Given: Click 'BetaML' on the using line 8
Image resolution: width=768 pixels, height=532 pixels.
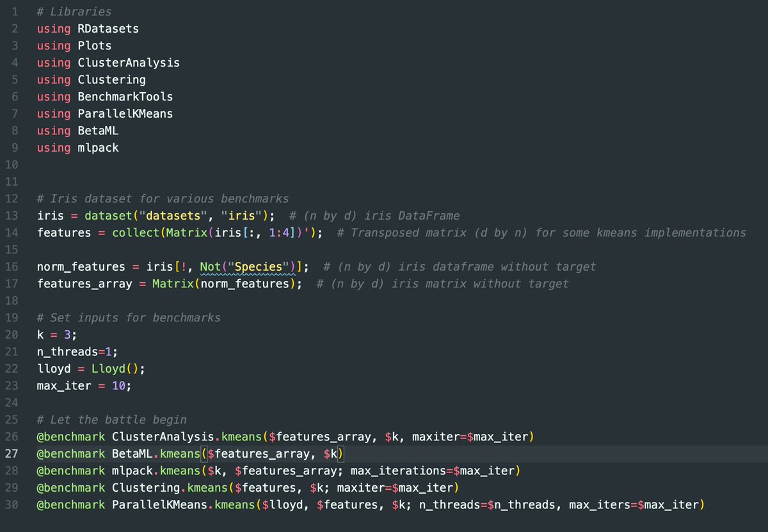Looking at the screenshot, I should (x=98, y=131).
